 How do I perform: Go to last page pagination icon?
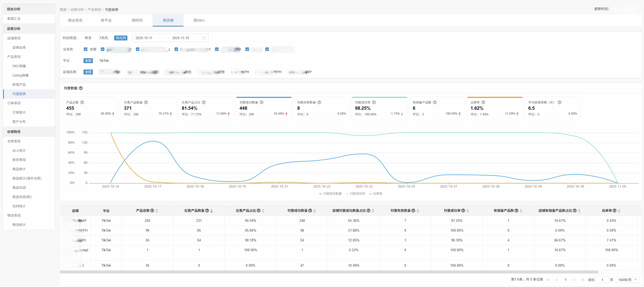pos(582,280)
